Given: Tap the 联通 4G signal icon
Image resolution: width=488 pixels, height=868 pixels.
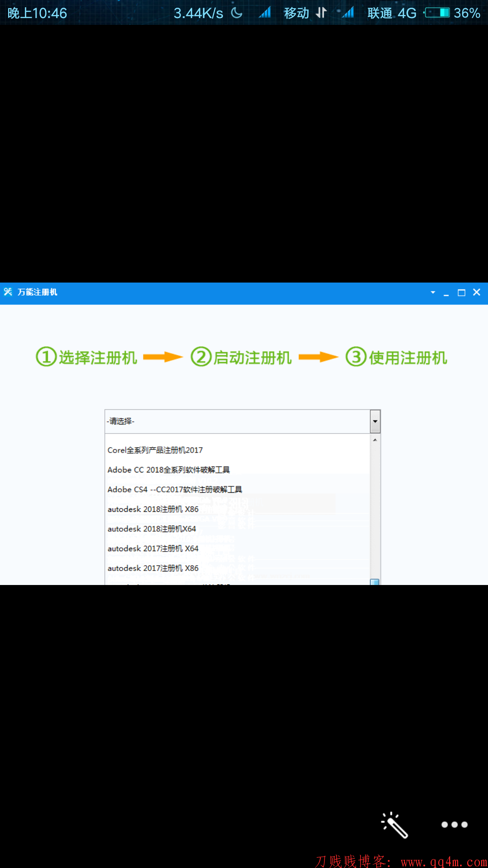Looking at the screenshot, I should point(347,13).
